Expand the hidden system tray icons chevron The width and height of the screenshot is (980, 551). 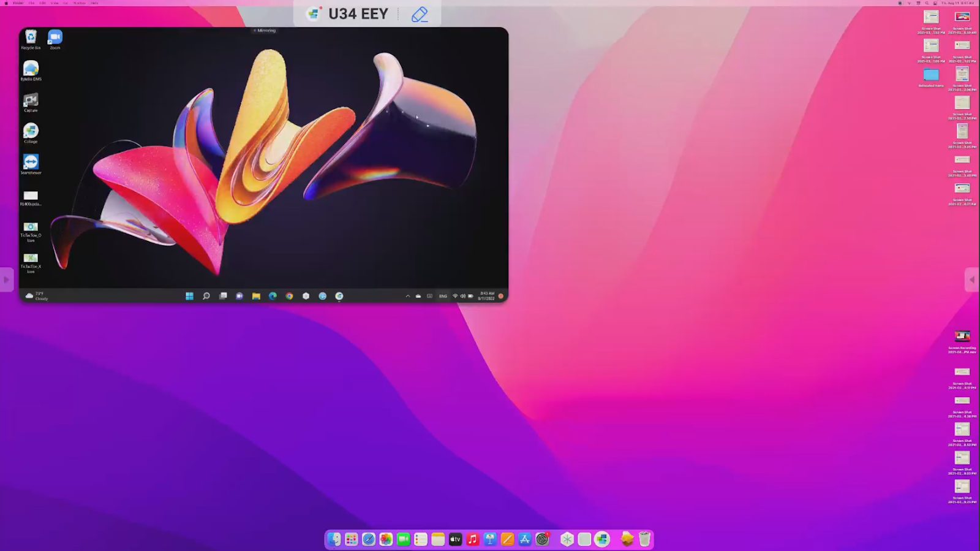pos(408,296)
